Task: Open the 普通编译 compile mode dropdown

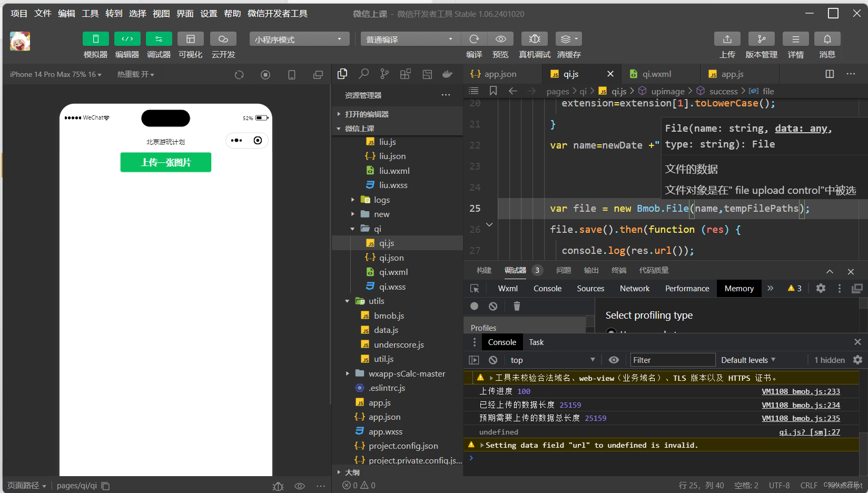Action: tap(411, 39)
